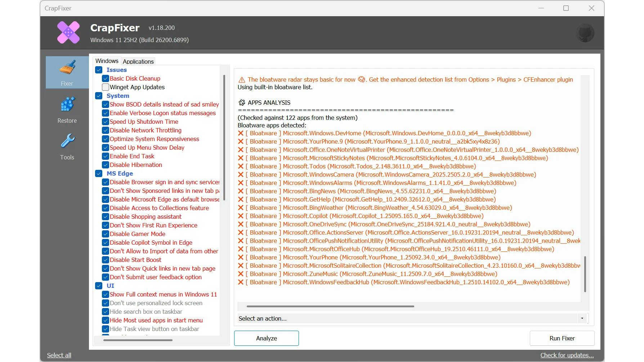Click the red X beside Microsoft.Copilot
This screenshot has width=644, height=362.
[x=241, y=216]
